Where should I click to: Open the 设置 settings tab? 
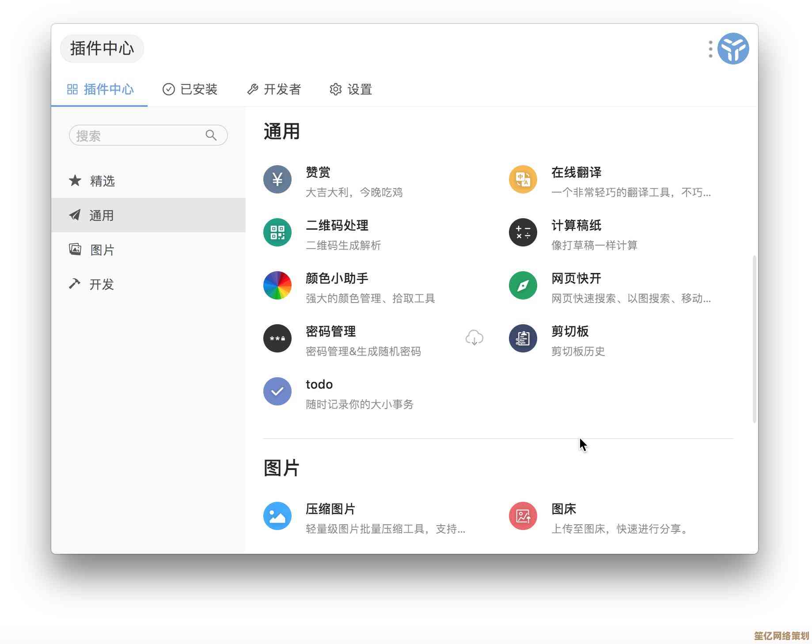click(351, 90)
